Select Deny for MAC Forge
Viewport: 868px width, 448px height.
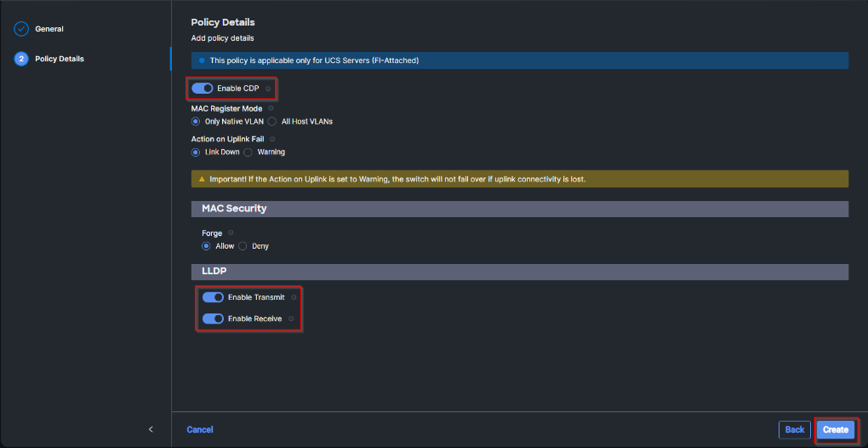click(x=243, y=246)
